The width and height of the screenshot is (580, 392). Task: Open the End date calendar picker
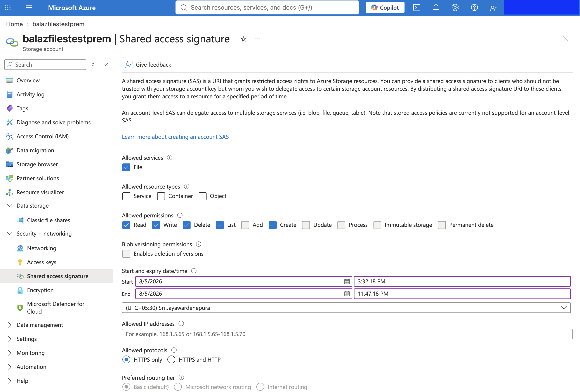tap(347, 294)
